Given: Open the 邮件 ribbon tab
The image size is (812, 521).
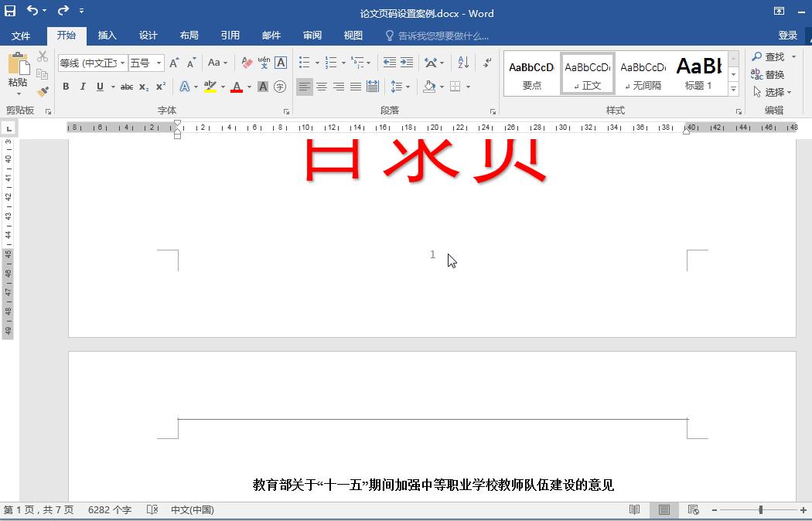Looking at the screenshot, I should tap(271, 36).
